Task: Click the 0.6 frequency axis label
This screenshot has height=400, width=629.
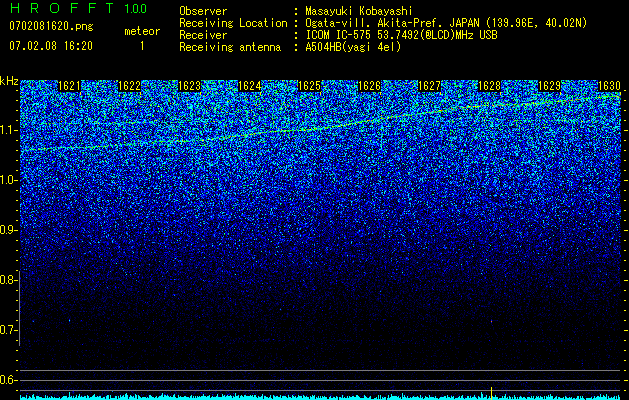Action: point(7,380)
